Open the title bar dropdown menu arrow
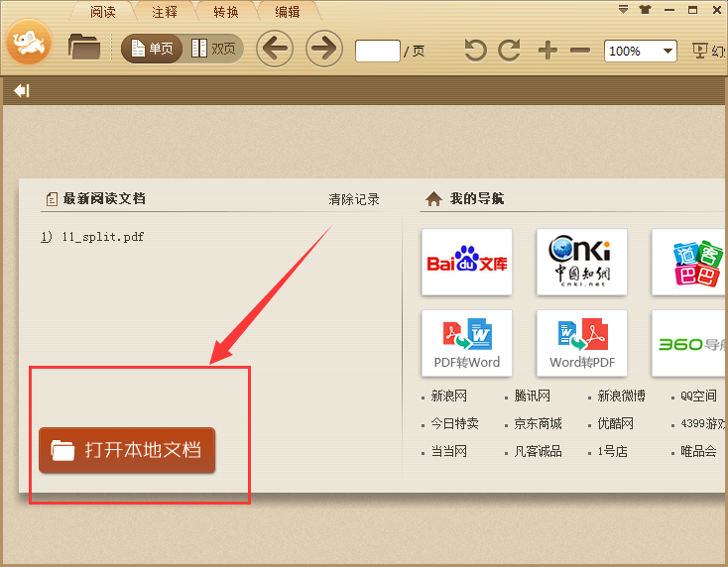The height and width of the screenshot is (567, 728). pos(624,10)
